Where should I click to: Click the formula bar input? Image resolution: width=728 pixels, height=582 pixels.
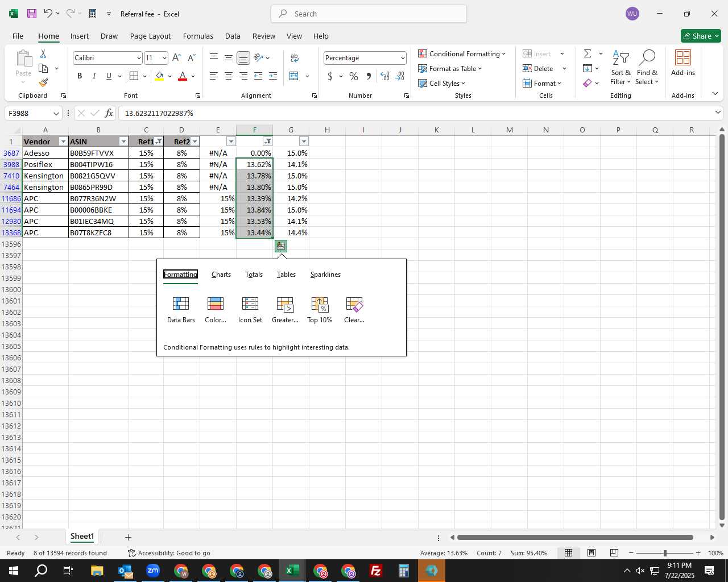(x=415, y=113)
